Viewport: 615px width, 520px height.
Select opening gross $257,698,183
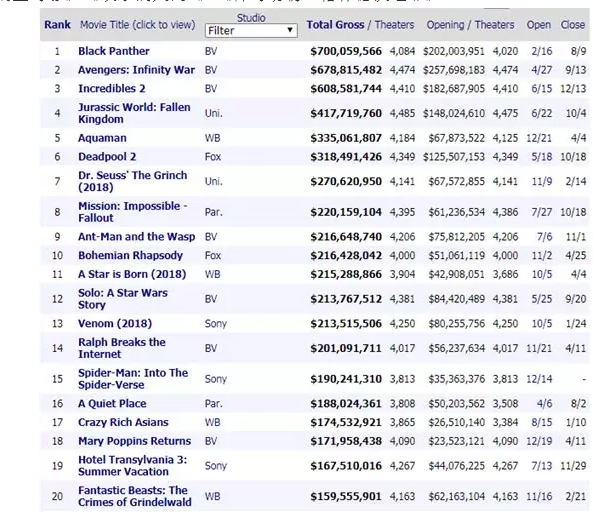(x=454, y=70)
